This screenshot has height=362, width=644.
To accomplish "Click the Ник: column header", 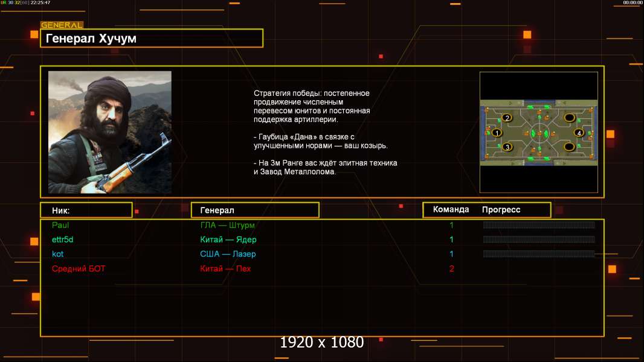I will [x=86, y=211].
